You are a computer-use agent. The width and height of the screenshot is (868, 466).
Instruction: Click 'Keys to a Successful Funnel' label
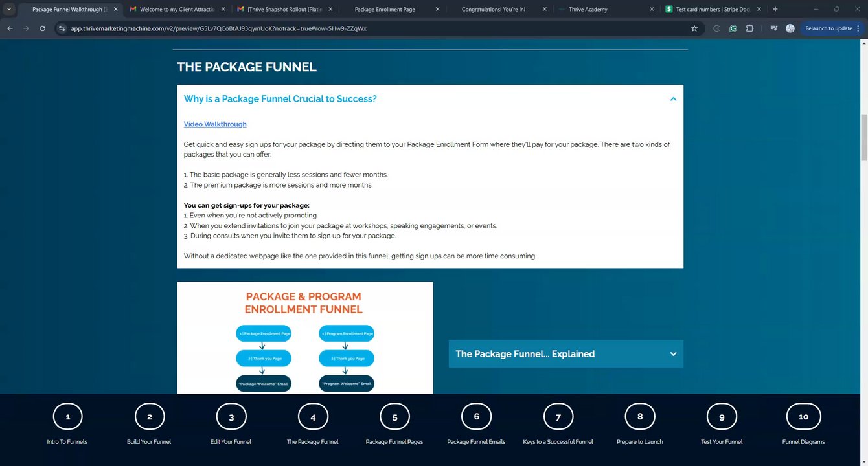(558, 442)
